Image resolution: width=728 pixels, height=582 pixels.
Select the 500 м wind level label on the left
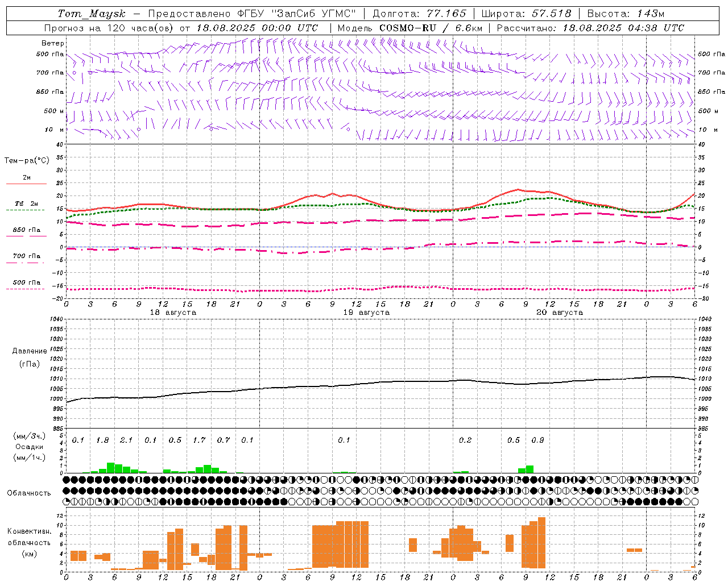pos(54,111)
